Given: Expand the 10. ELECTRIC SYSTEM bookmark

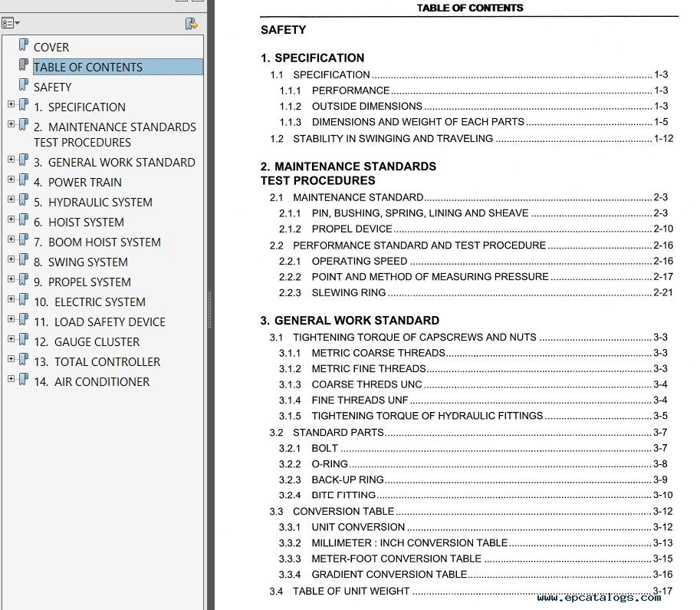Looking at the screenshot, I should (x=12, y=299).
